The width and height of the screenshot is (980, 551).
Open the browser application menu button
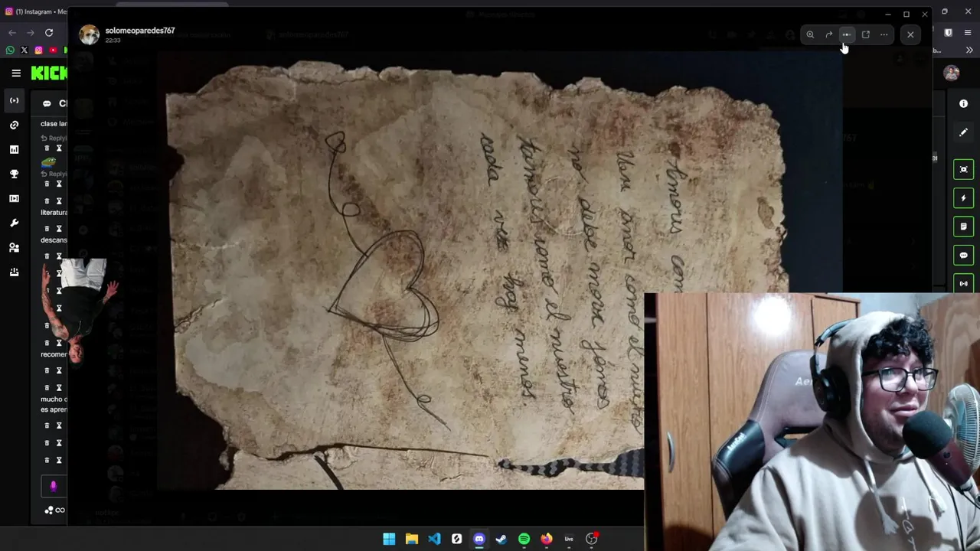point(968,32)
